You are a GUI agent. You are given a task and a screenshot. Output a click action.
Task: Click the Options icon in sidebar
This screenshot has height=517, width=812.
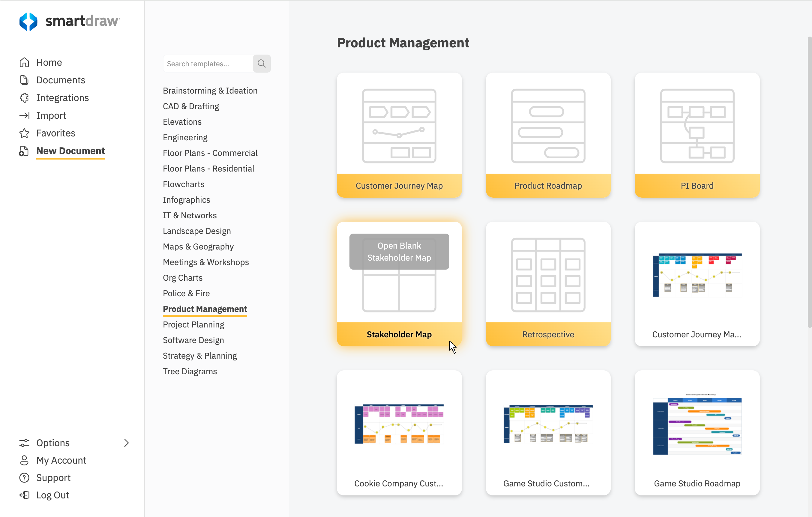coord(24,441)
